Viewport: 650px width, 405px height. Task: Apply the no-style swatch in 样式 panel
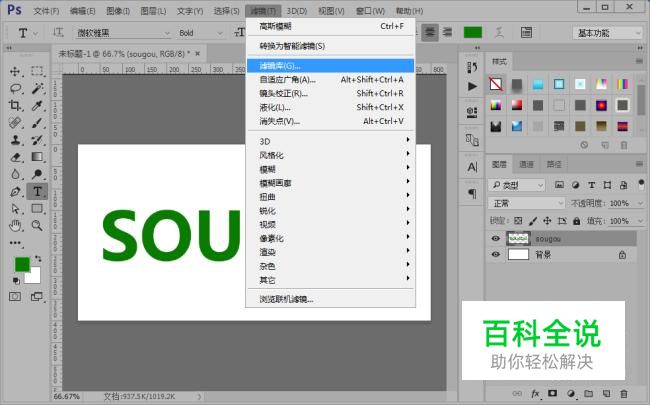pyautogui.click(x=496, y=84)
